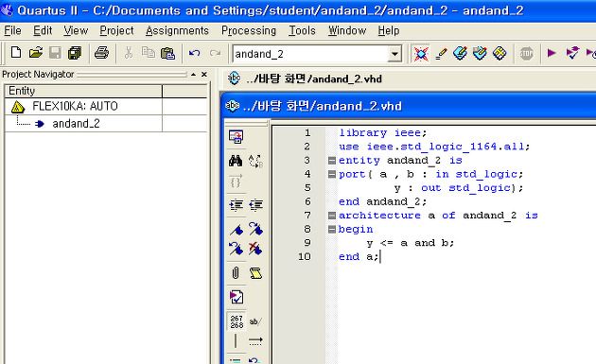596x364 pixels.
Task: Toggle line numbers 267/268 button
Action: click(237, 321)
